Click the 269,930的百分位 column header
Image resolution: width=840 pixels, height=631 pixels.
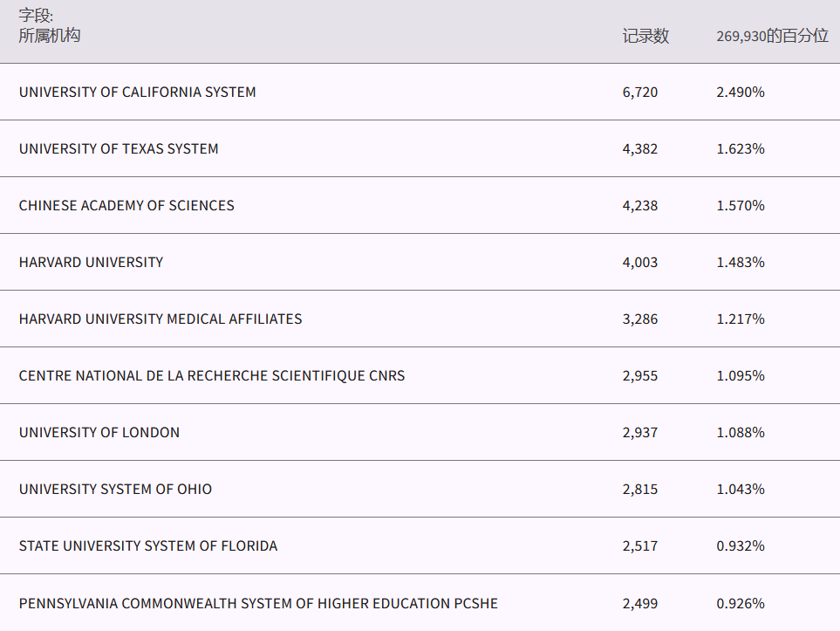point(772,36)
